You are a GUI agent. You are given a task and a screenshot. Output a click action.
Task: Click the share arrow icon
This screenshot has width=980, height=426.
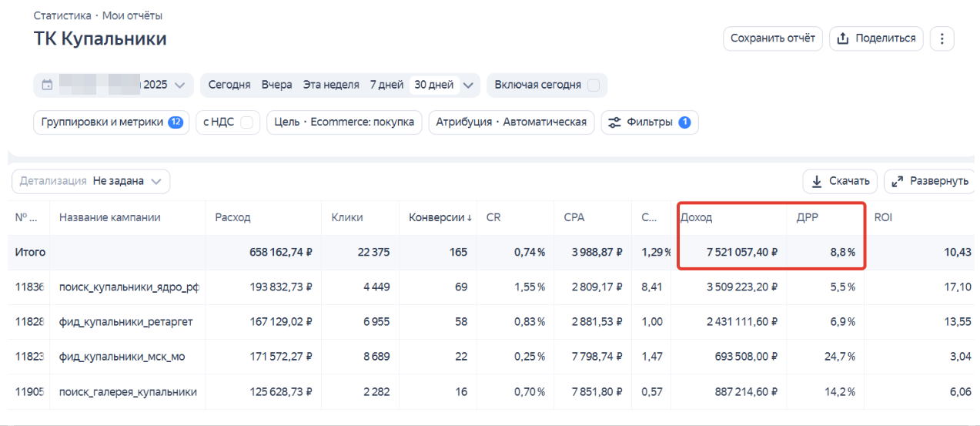(843, 39)
